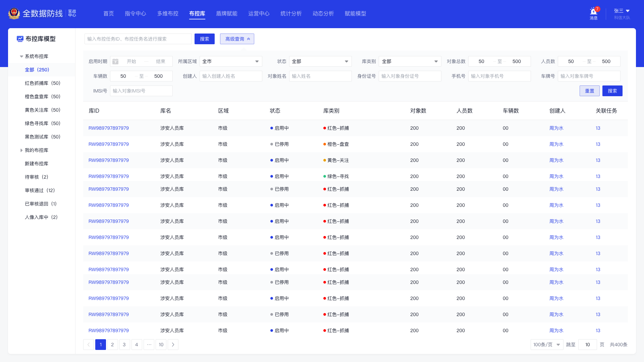Click 对象总数 minimum value field

[481, 61]
